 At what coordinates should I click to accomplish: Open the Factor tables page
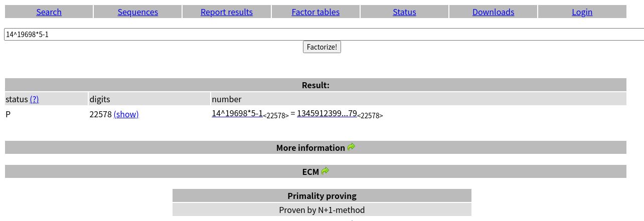[315, 12]
